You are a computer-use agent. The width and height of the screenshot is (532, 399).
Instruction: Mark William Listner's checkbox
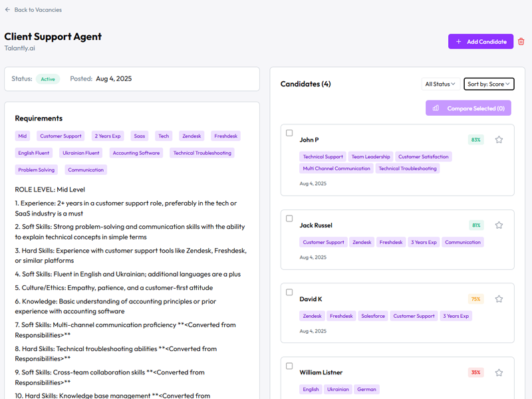pyautogui.click(x=289, y=366)
